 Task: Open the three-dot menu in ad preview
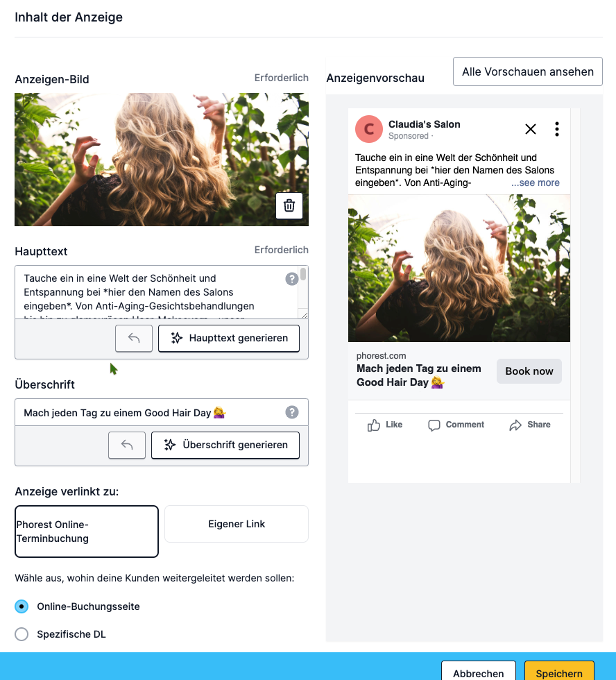pos(557,129)
